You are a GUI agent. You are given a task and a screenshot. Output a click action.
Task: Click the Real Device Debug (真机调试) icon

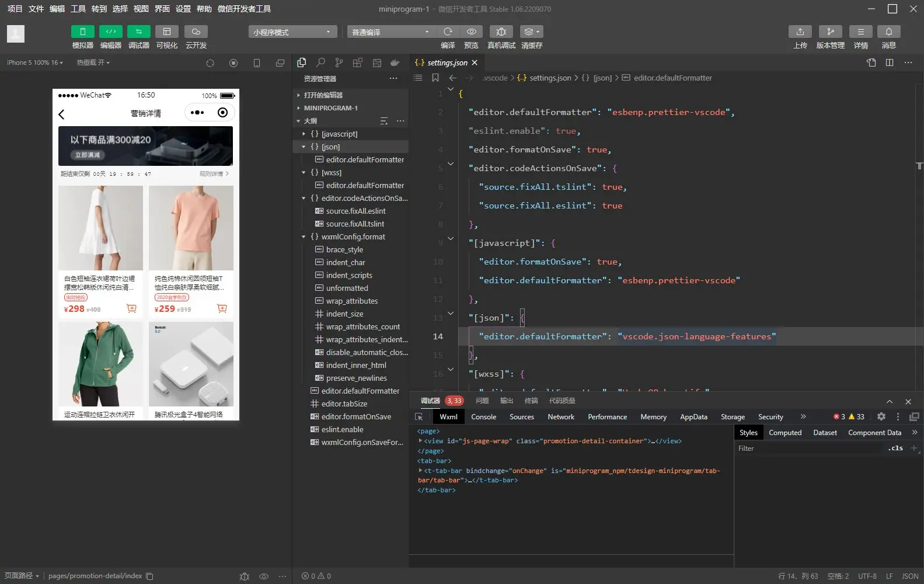501,32
